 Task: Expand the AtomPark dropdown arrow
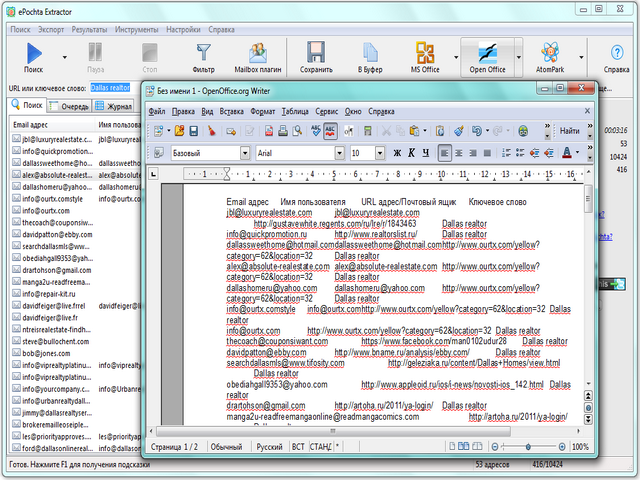581,57
